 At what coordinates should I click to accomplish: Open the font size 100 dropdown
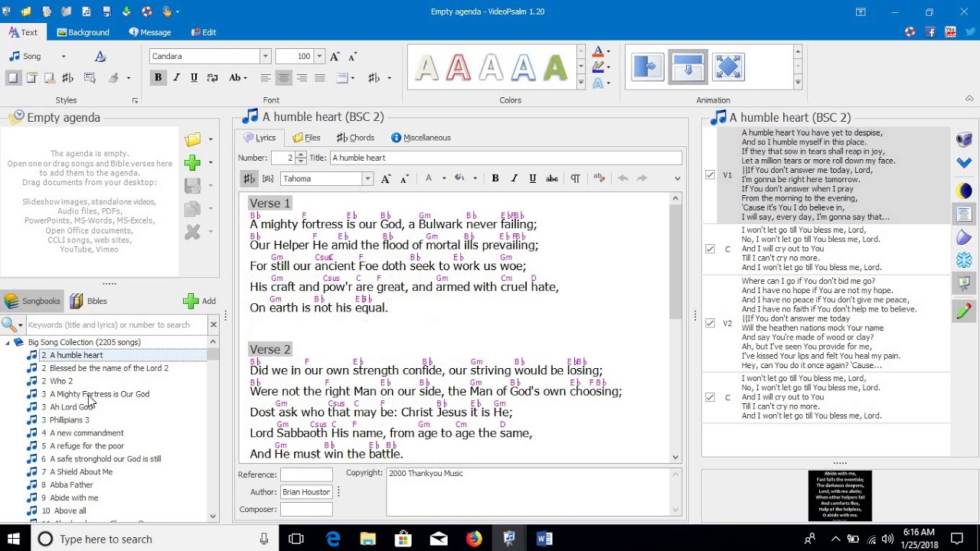click(319, 57)
